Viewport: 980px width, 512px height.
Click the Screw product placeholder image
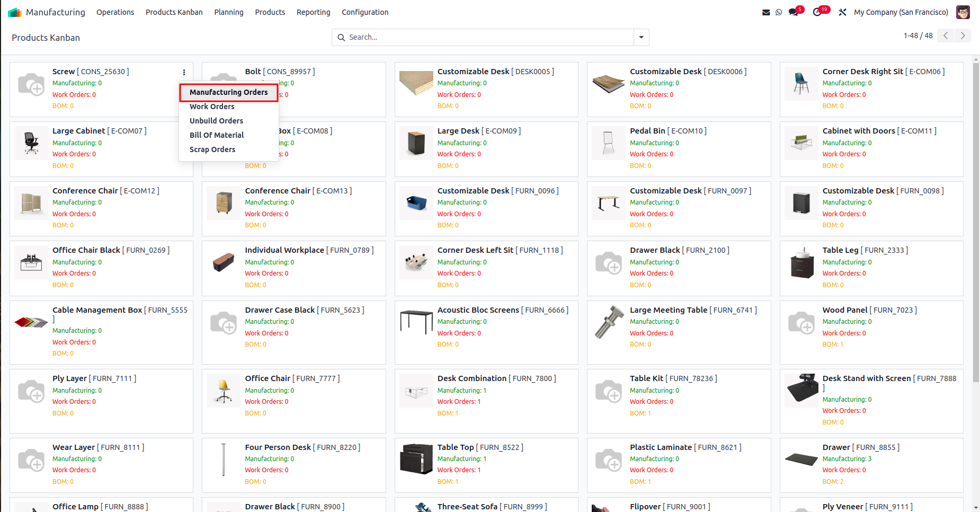tap(31, 84)
